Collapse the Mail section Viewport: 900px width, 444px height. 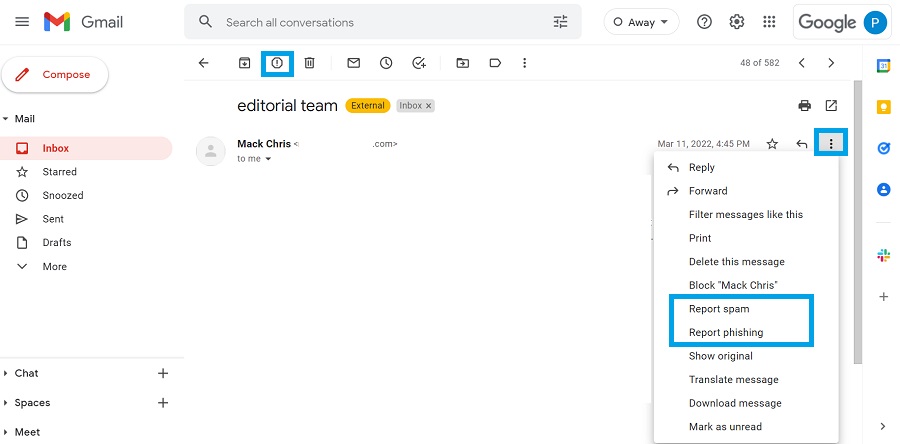(6, 119)
